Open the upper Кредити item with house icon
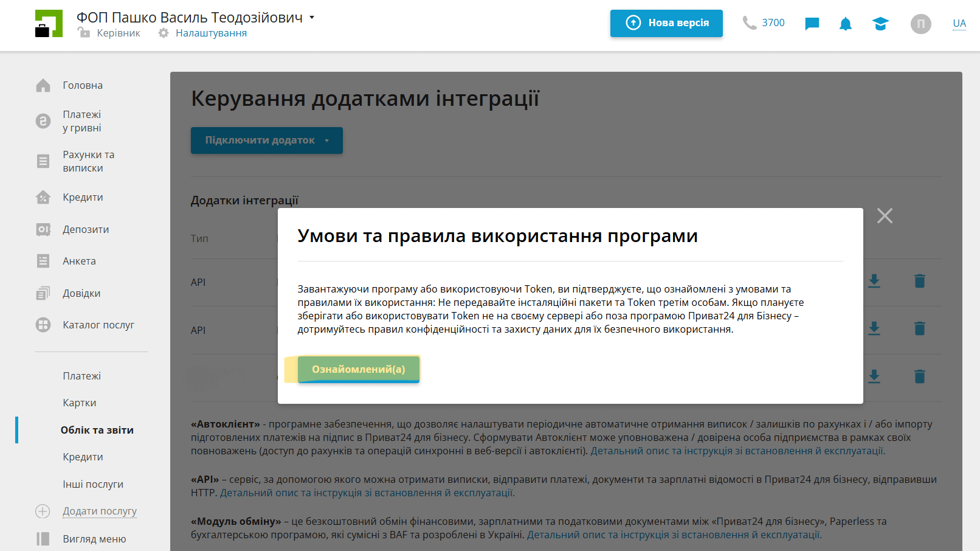Screen dimensions: 980x551 click(83, 197)
